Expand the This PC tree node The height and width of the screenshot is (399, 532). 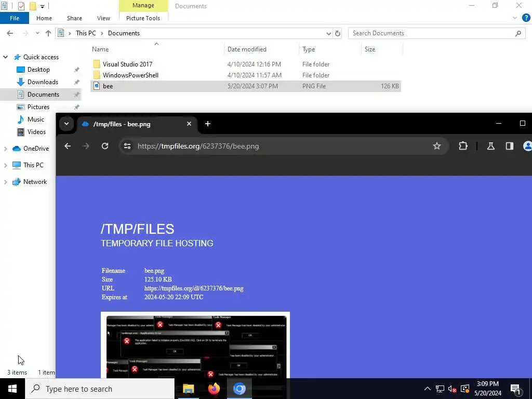click(5, 165)
